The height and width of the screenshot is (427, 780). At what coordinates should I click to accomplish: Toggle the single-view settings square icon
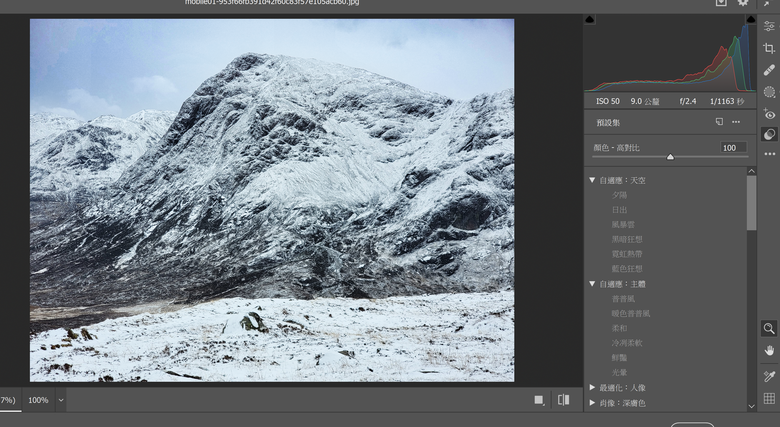click(x=539, y=400)
